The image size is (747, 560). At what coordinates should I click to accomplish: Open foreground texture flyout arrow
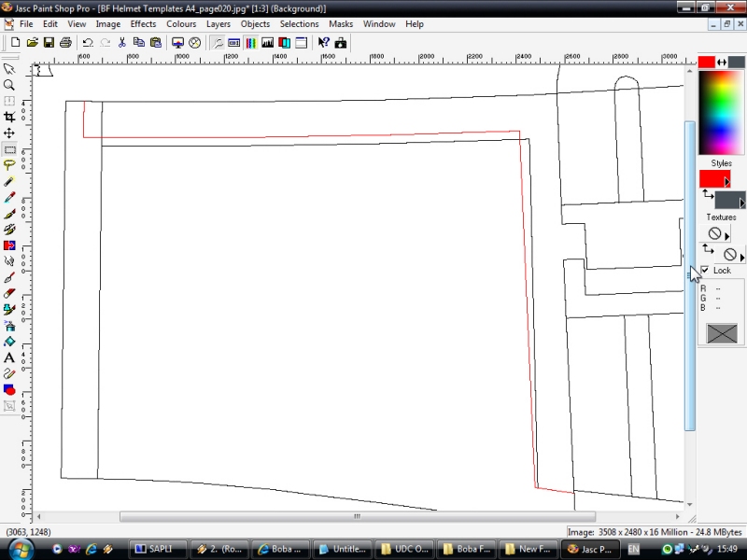click(x=727, y=236)
